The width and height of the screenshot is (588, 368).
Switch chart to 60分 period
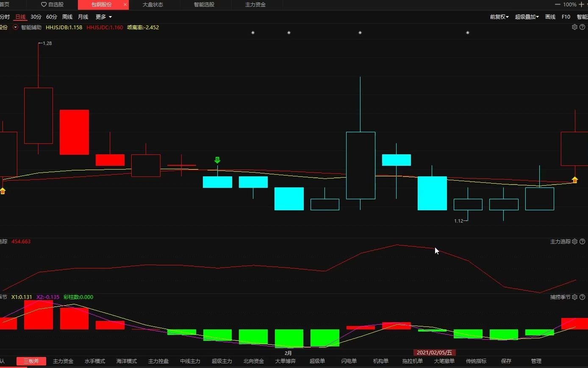(52, 17)
